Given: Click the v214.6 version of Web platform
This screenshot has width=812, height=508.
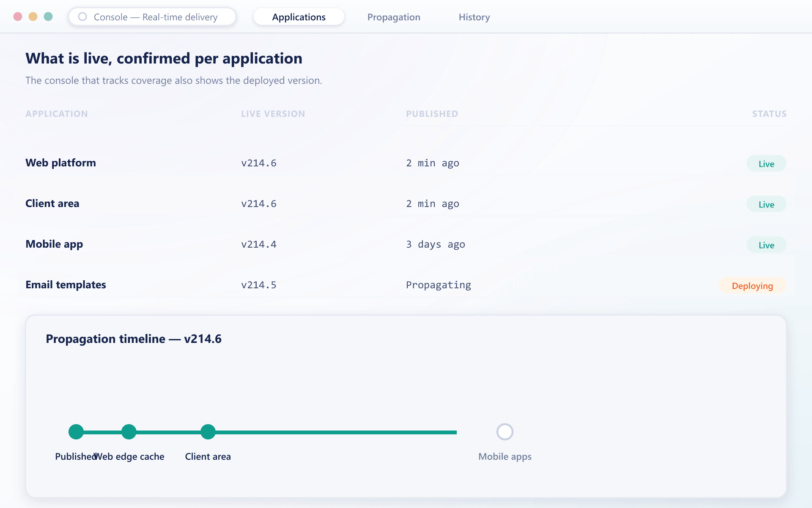Looking at the screenshot, I should click(x=259, y=163).
